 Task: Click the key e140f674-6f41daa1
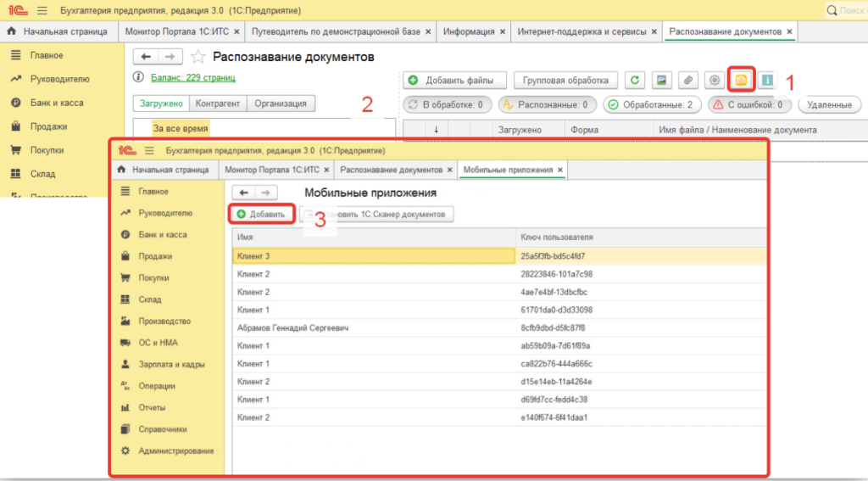pyautogui.click(x=554, y=417)
